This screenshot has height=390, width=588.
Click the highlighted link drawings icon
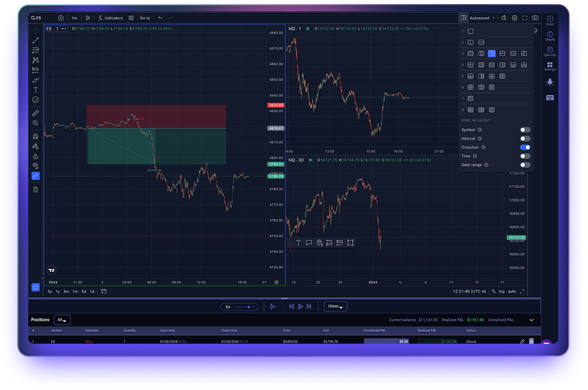click(36, 175)
